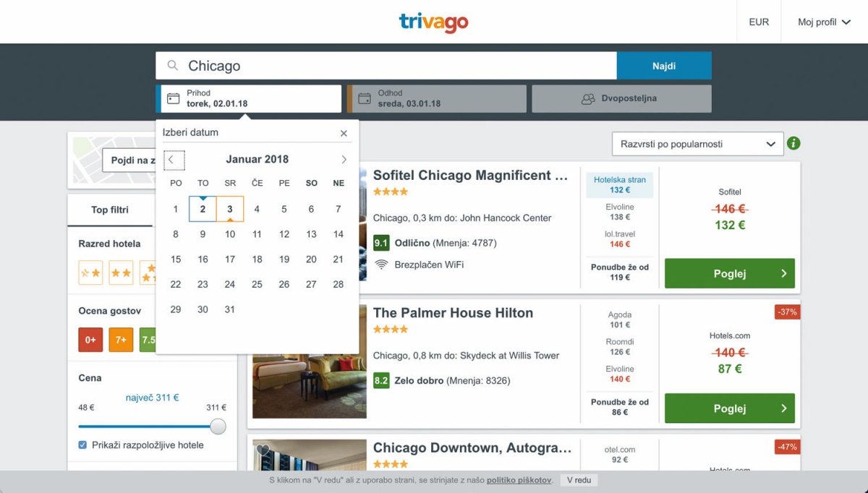Click Poglej for The Palmer House Hilton
This screenshot has height=493, width=868.
coord(730,408)
